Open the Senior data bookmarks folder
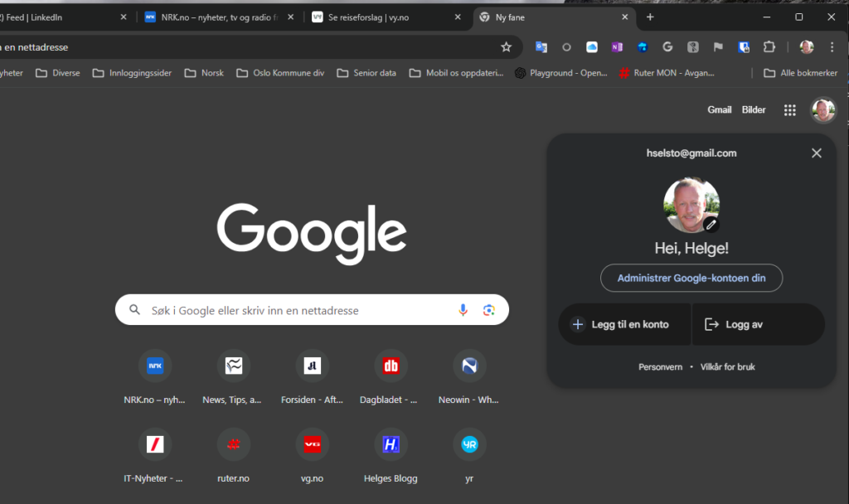The width and height of the screenshot is (849, 504). click(x=366, y=73)
